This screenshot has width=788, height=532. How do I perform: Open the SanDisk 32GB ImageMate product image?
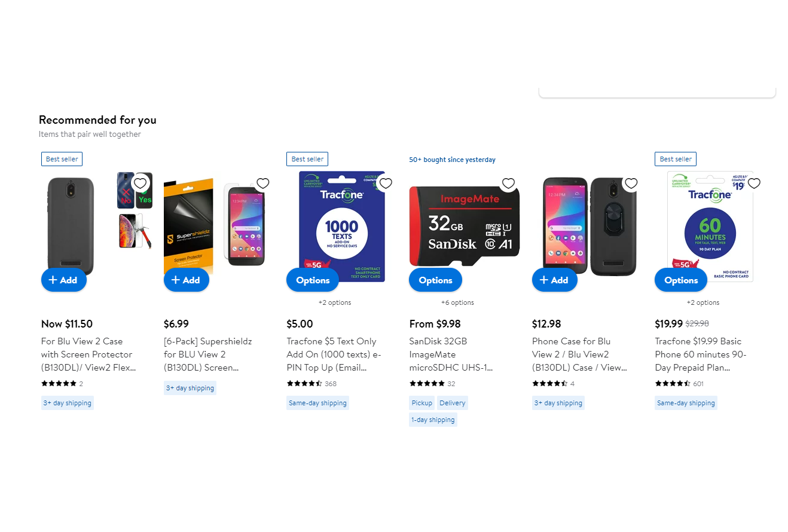pos(465,226)
